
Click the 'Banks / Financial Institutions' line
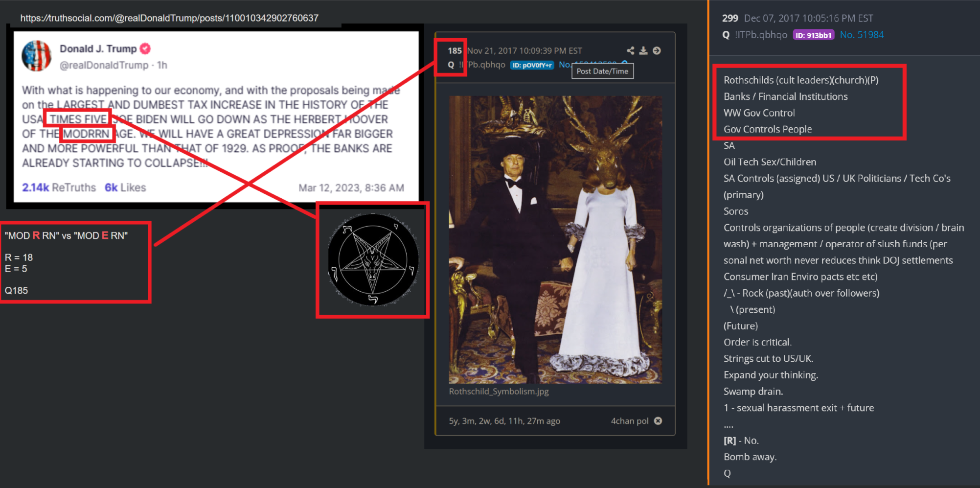pyautogui.click(x=786, y=96)
